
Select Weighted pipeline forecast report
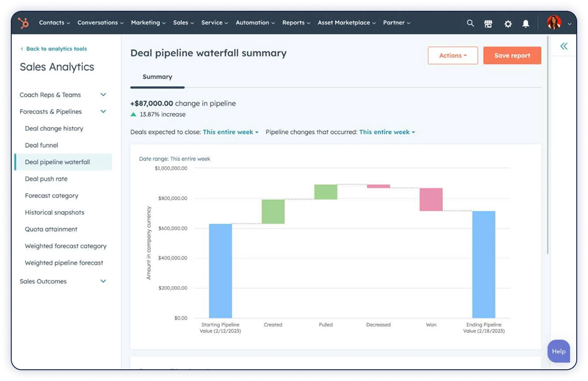tap(64, 263)
